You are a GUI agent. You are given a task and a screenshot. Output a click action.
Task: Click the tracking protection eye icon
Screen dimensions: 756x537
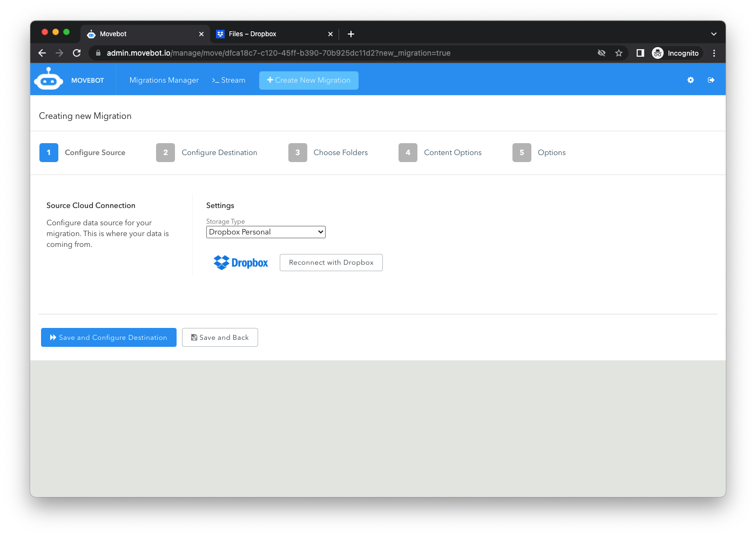pyautogui.click(x=602, y=53)
